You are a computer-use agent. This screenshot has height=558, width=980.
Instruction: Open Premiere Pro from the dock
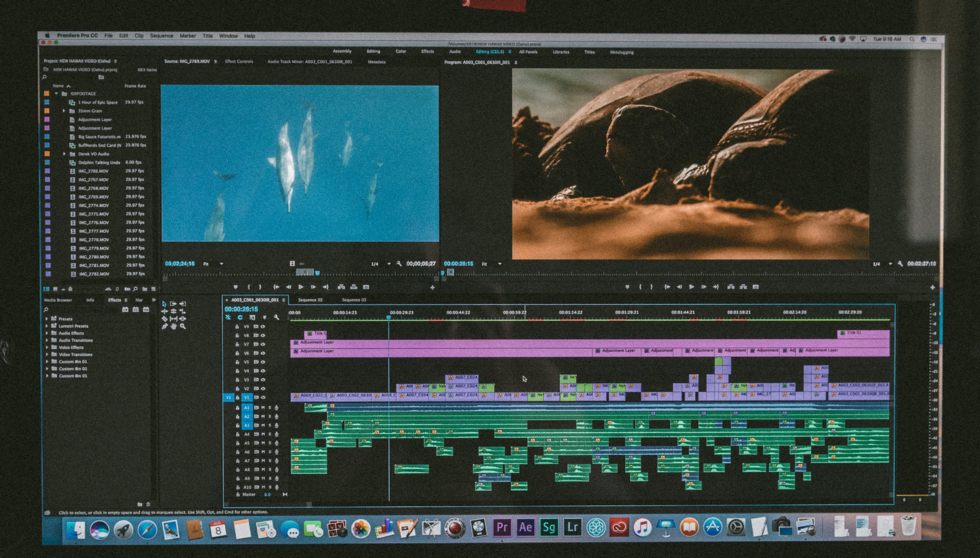502,528
